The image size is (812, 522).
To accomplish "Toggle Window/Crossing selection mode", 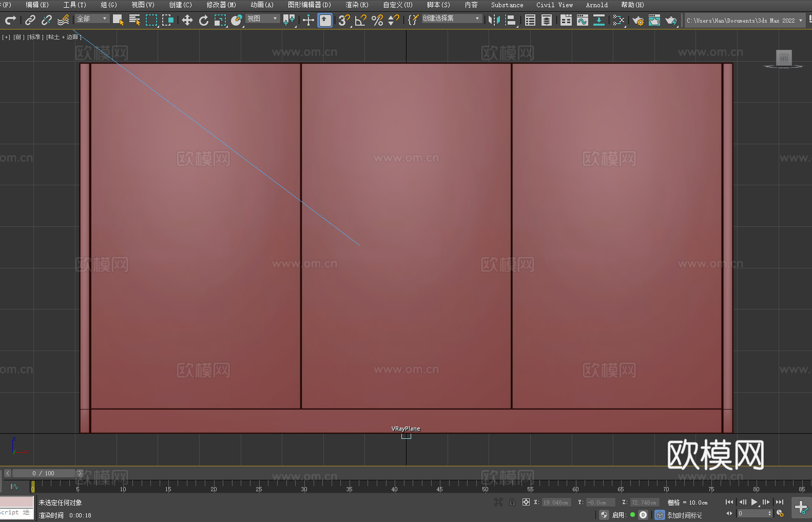I will (168, 20).
